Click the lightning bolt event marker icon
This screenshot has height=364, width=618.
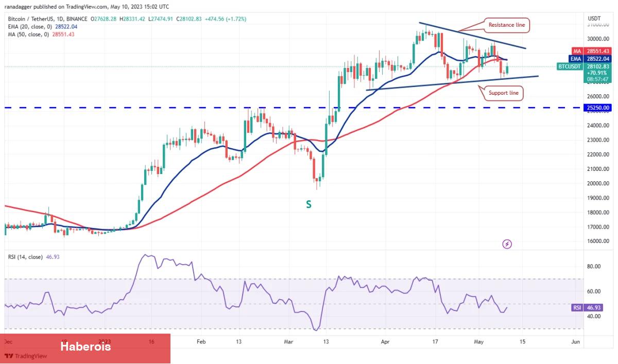point(507,244)
